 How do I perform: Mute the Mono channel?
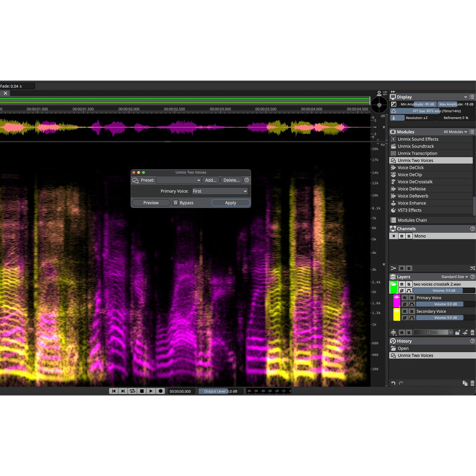coord(402,236)
